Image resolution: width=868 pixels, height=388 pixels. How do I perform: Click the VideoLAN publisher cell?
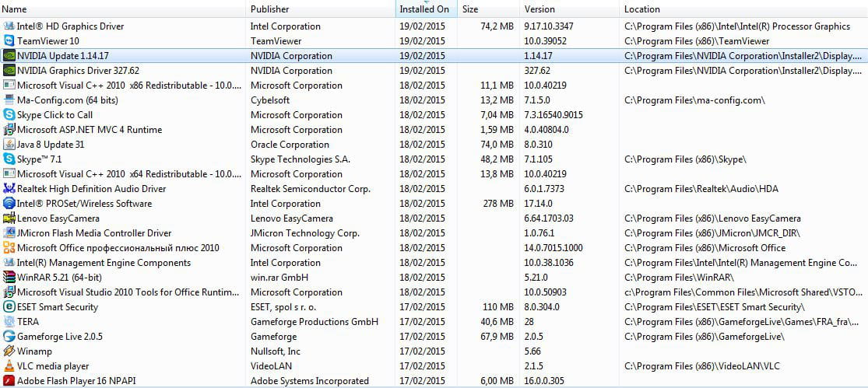[271, 366]
